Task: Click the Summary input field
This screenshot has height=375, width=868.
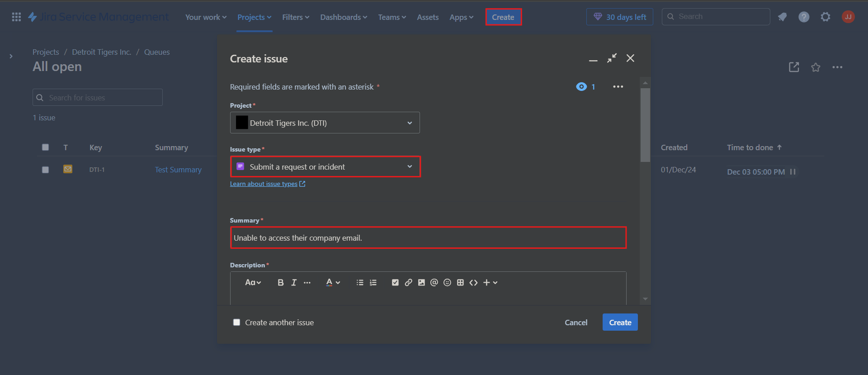Action: tap(428, 237)
